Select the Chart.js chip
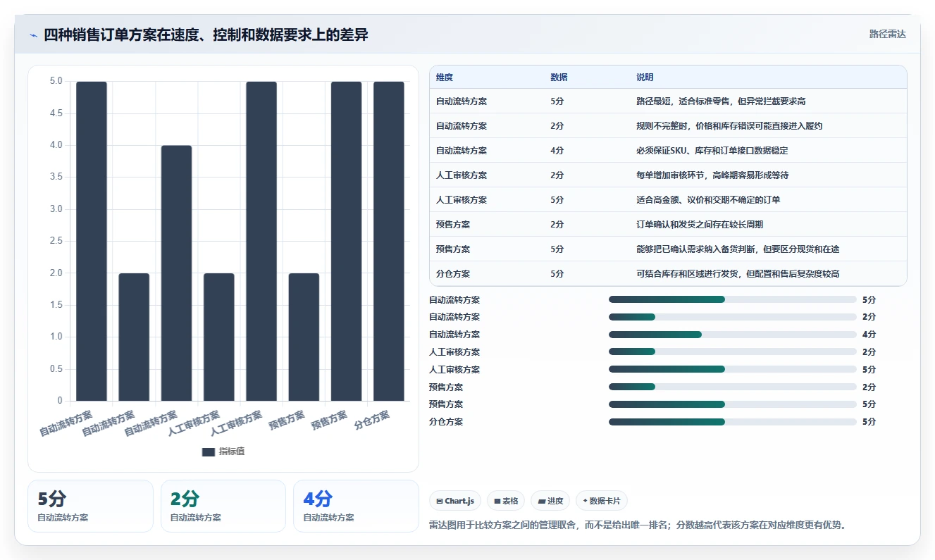Viewport: 935px width, 560px height. (455, 501)
